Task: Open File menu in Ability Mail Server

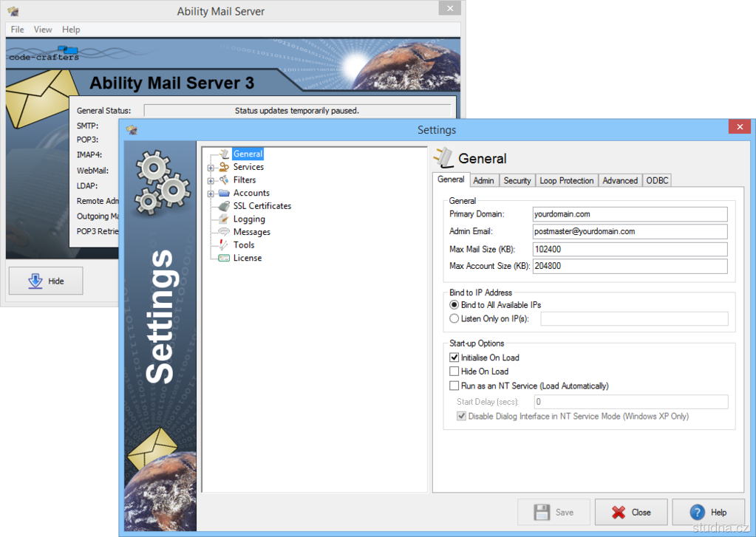Action: coord(17,30)
